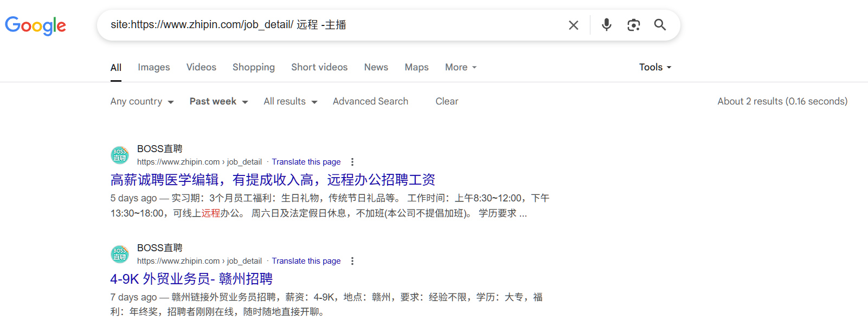Image resolution: width=868 pixels, height=333 pixels.
Task: Go to the Short videos tab
Action: click(319, 67)
